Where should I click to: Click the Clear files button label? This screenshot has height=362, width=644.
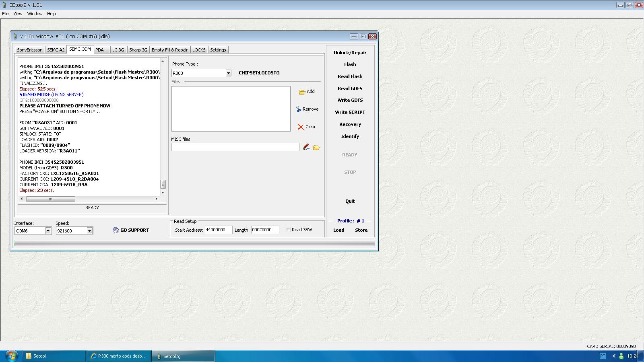(311, 127)
